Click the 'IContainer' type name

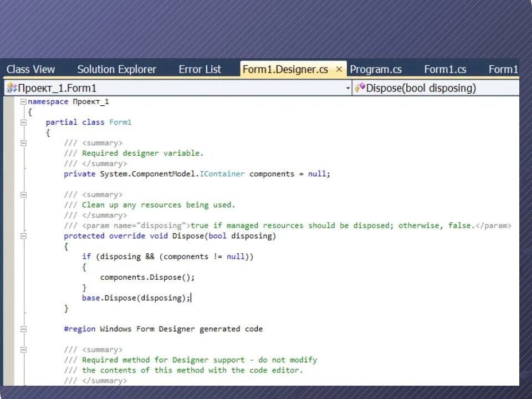click(222, 173)
